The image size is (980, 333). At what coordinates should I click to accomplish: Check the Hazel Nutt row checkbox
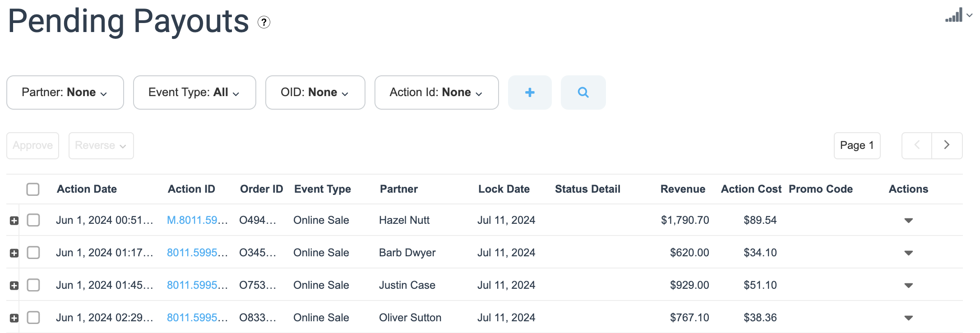(x=33, y=220)
